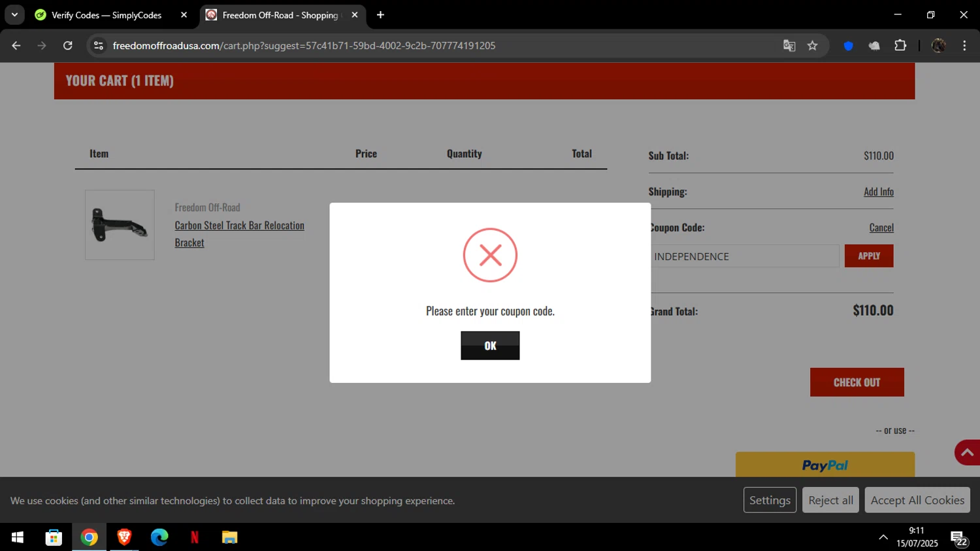The width and height of the screenshot is (980, 551).
Task: Close the Freedom Off-Road tab
Action: 355,15
